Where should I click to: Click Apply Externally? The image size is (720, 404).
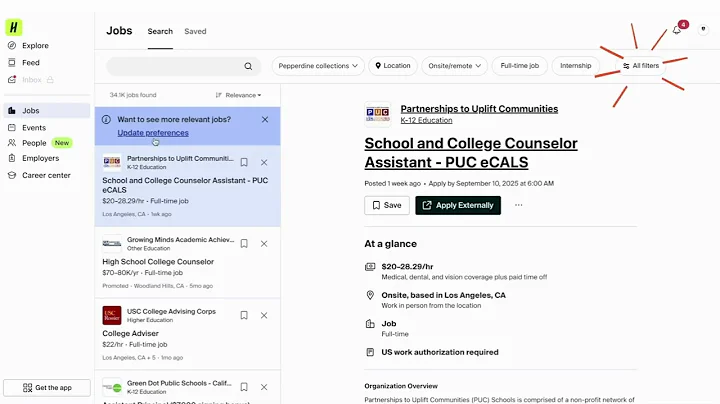pos(458,205)
